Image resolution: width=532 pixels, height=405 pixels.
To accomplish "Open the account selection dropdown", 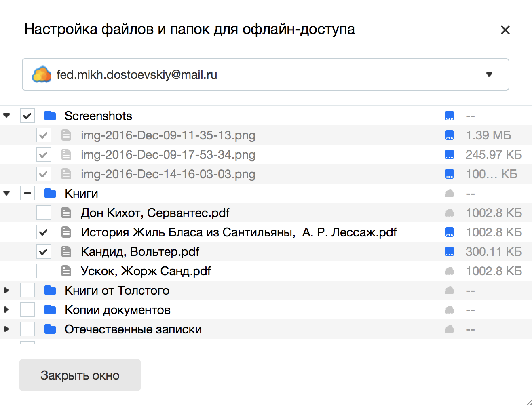I will coord(489,74).
